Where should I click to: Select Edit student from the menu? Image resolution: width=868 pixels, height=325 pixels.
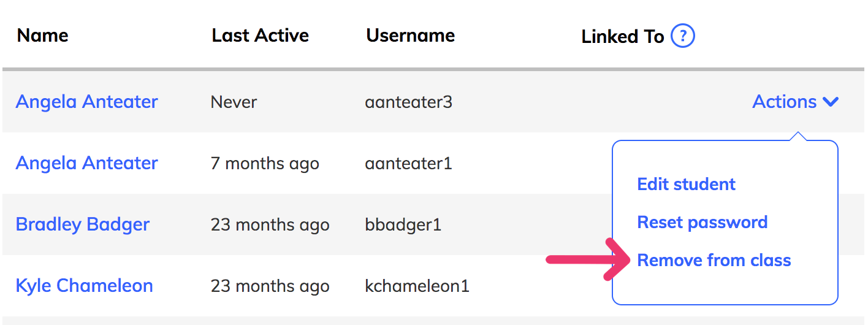(x=687, y=184)
